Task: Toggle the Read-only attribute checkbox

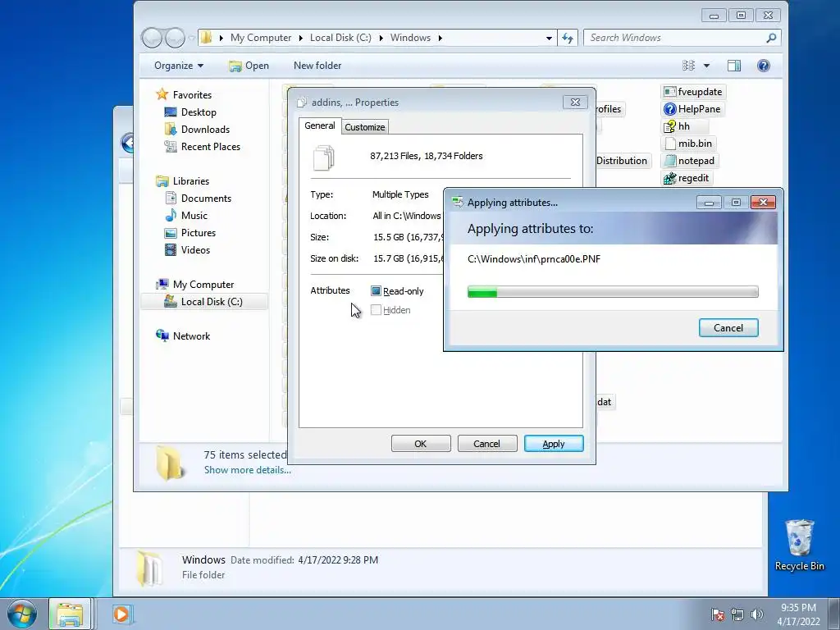Action: pyautogui.click(x=376, y=291)
